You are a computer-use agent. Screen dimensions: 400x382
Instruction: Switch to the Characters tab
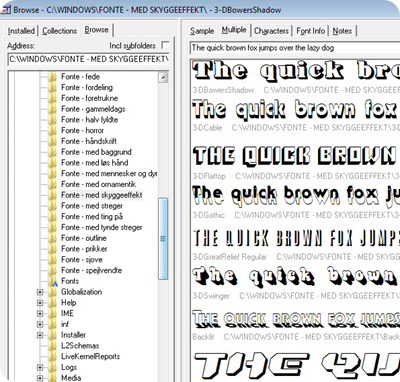point(271,31)
